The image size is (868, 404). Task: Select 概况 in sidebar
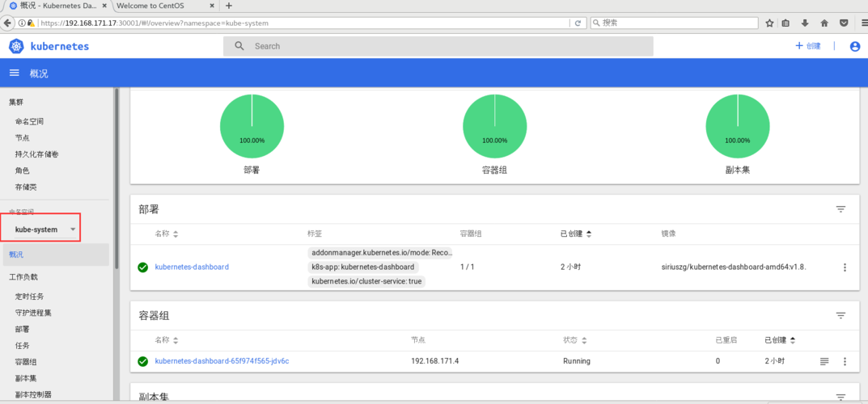(55, 255)
